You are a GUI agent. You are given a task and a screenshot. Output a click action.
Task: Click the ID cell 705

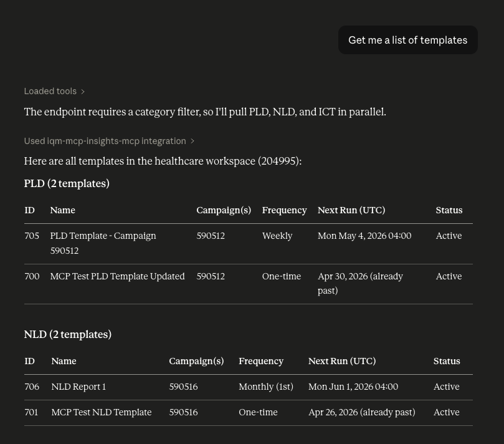(32, 236)
